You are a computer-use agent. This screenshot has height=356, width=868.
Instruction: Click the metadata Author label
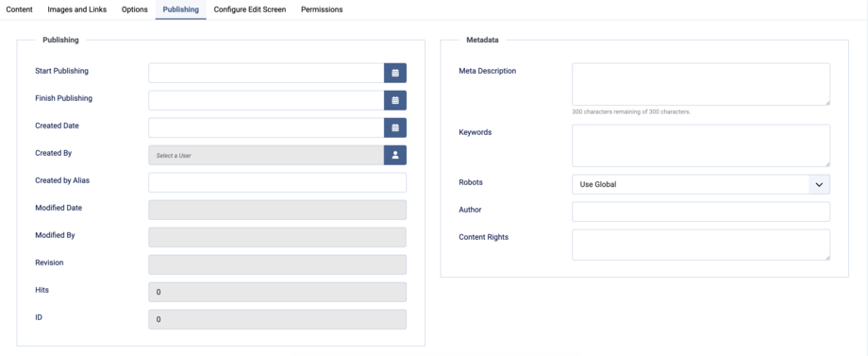coord(470,210)
